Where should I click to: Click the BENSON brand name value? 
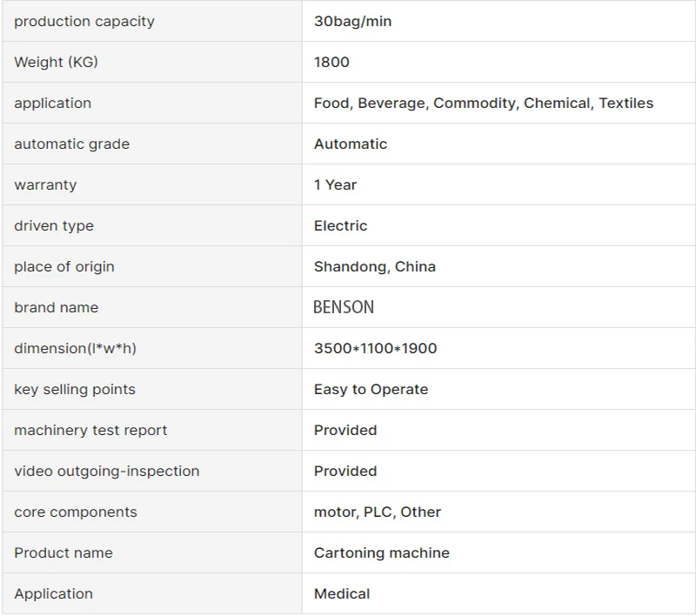pyautogui.click(x=344, y=307)
